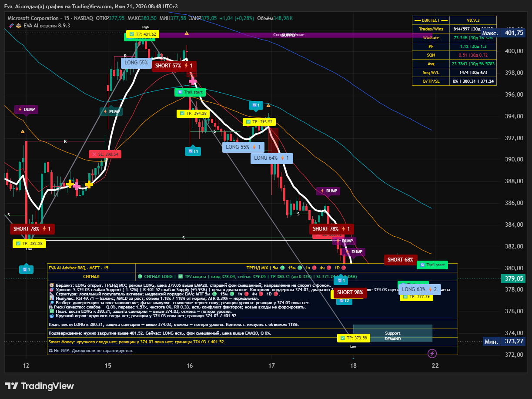
Task: Select the SL: 390.54 stop label
Action: coord(105,154)
